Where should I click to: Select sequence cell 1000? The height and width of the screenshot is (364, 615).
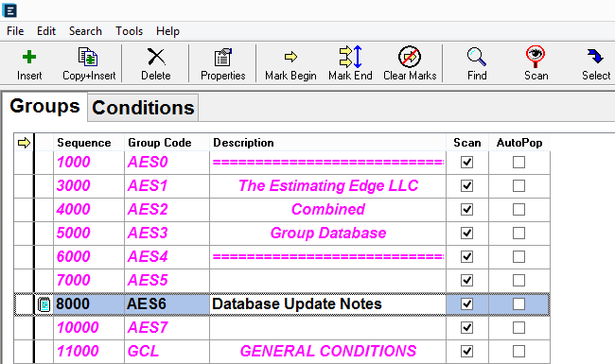pyautogui.click(x=89, y=163)
